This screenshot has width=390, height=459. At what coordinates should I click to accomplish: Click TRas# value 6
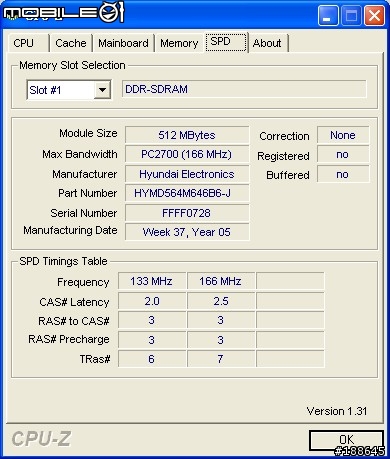click(152, 359)
